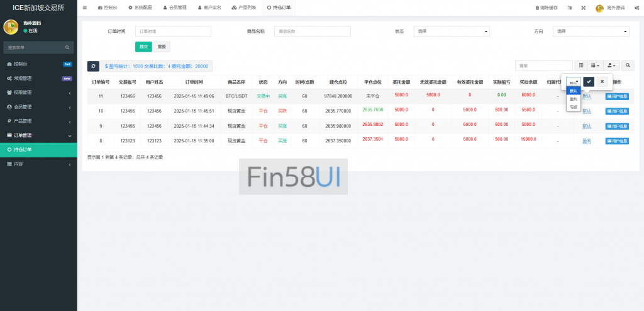The width and height of the screenshot is (644, 311).
Task: Open the language switch icon in header
Action: 569,8
